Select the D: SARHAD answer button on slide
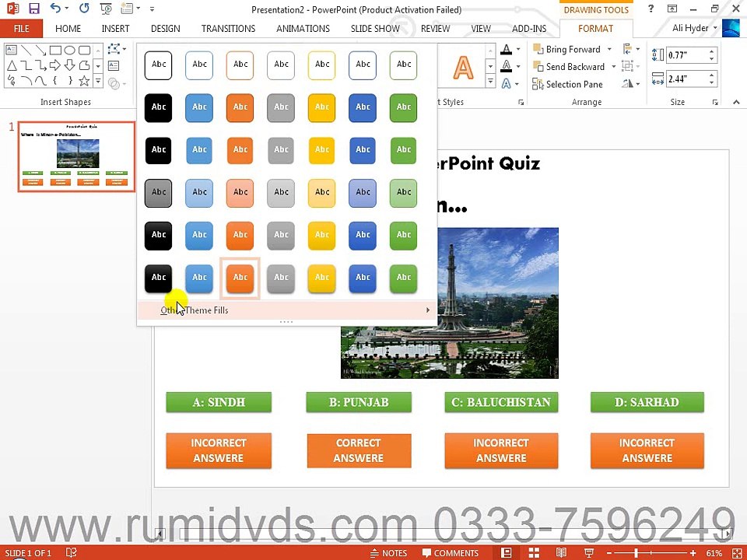747x560 pixels. point(647,402)
